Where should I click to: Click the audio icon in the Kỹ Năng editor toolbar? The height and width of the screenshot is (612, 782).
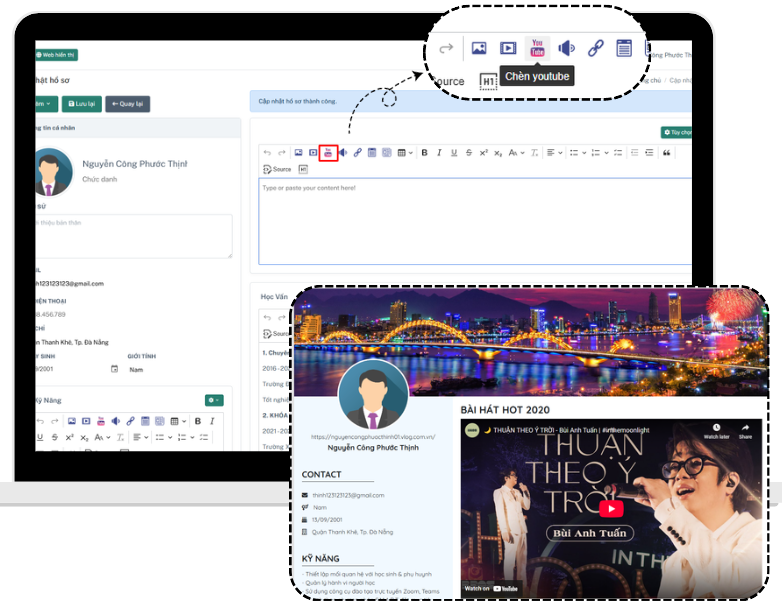click(116, 421)
